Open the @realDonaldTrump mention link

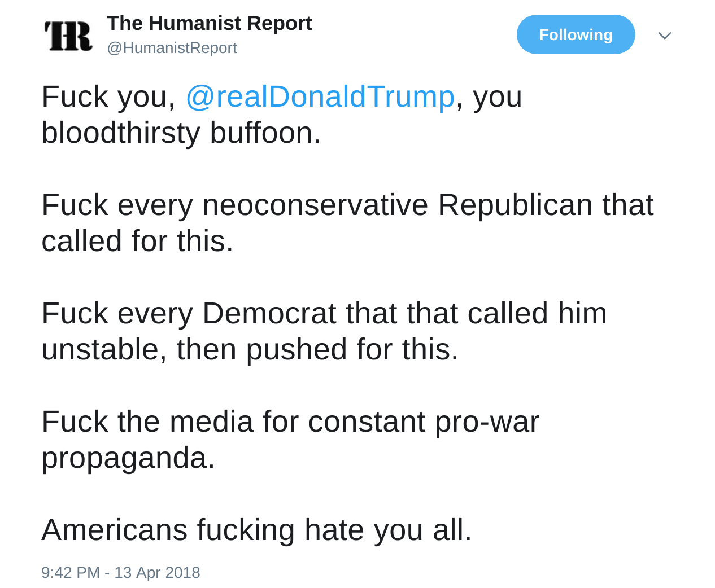click(320, 96)
